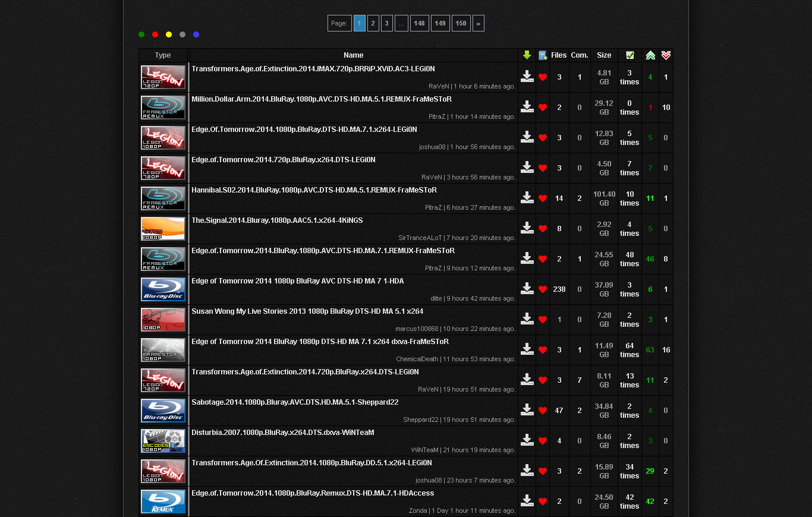Click heart for Transformers 1080p DD.5.1 row
This screenshot has height=517, width=812.
[x=543, y=471]
